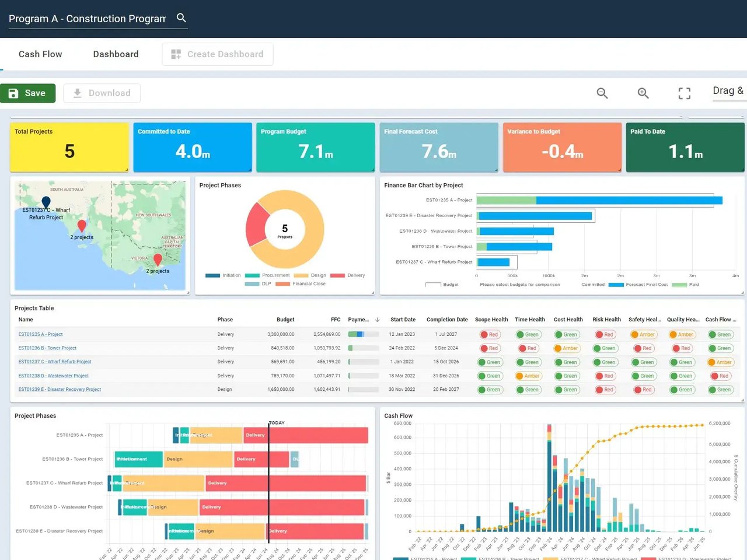Toggle DLP in the donut chart legend
Screen dimensions: 747x560
[258, 284]
